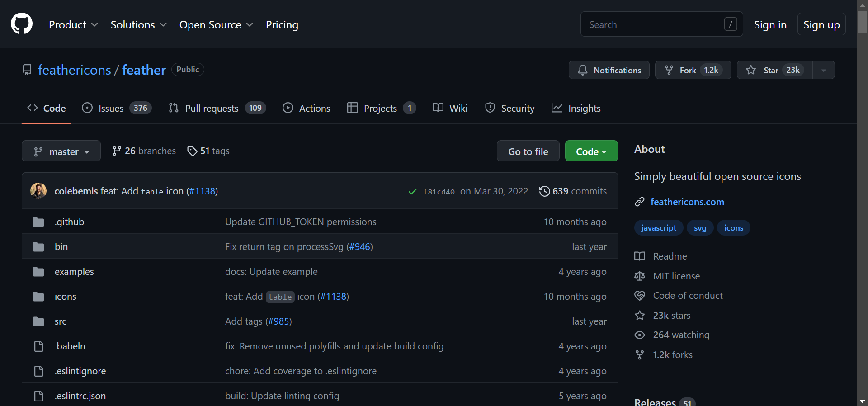Switch to the Security tab
The height and width of the screenshot is (406, 868).
[509, 109]
